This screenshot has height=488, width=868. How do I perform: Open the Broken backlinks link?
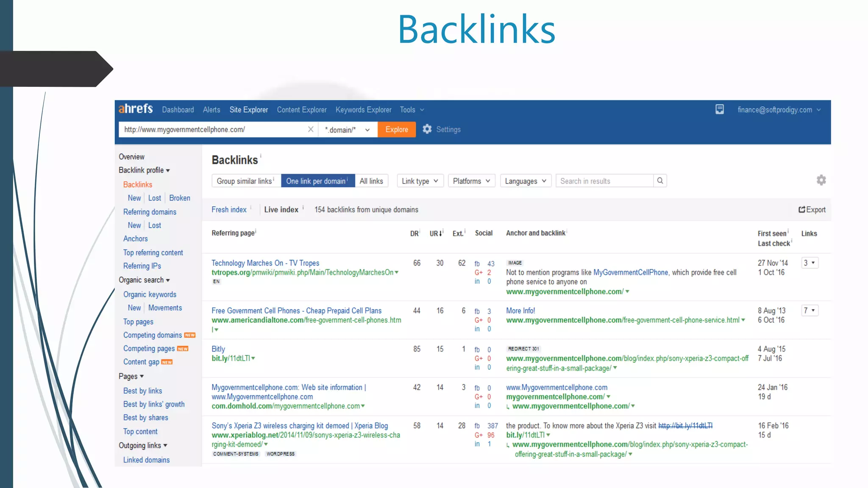point(180,198)
